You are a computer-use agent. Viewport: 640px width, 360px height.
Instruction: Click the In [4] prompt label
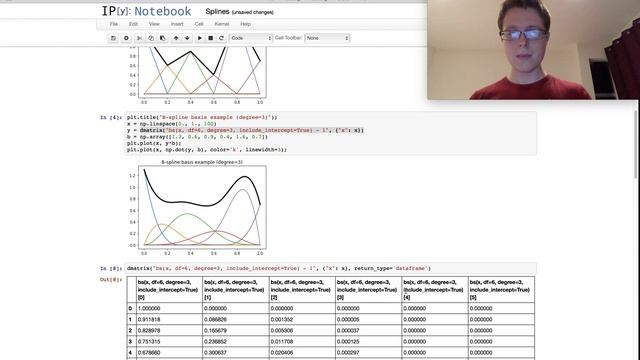(x=111, y=117)
